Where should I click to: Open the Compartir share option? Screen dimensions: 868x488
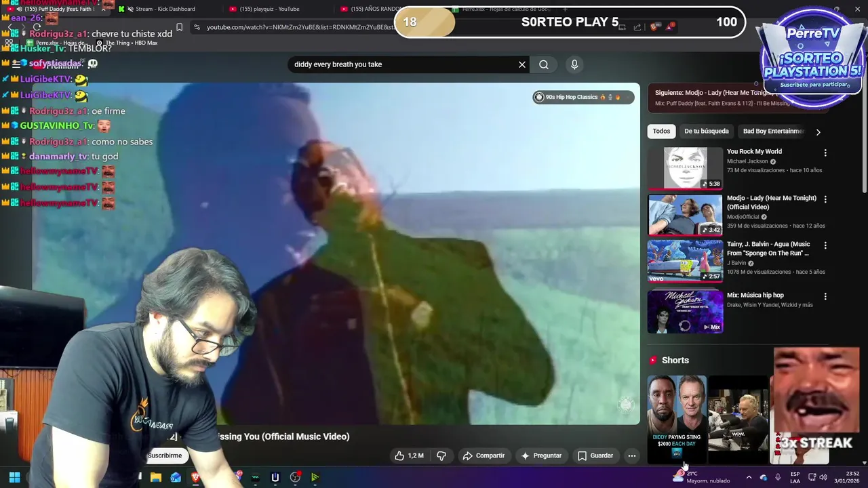pyautogui.click(x=484, y=455)
